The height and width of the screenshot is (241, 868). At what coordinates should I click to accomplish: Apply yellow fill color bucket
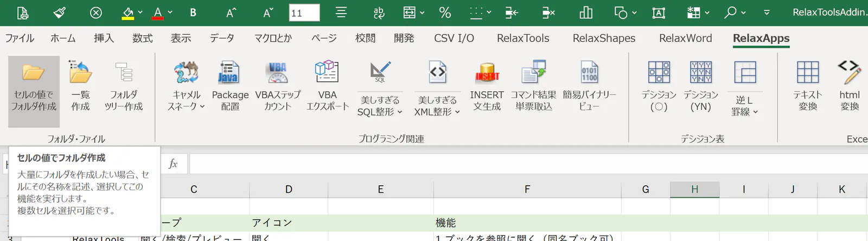click(x=127, y=12)
